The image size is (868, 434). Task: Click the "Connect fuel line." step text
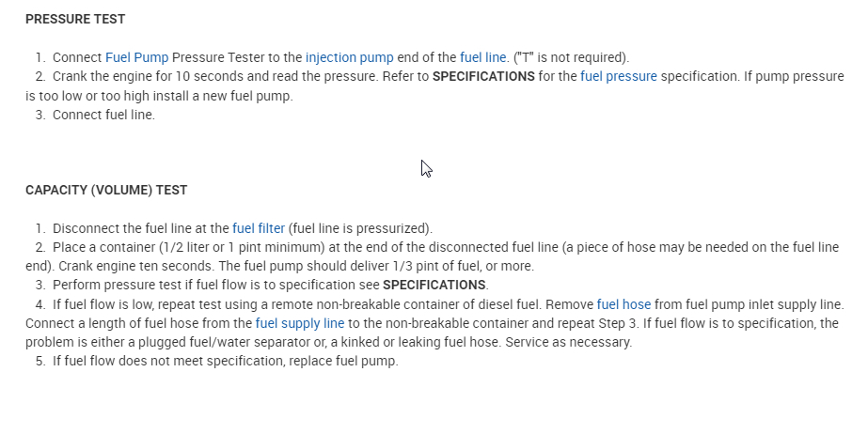point(103,115)
